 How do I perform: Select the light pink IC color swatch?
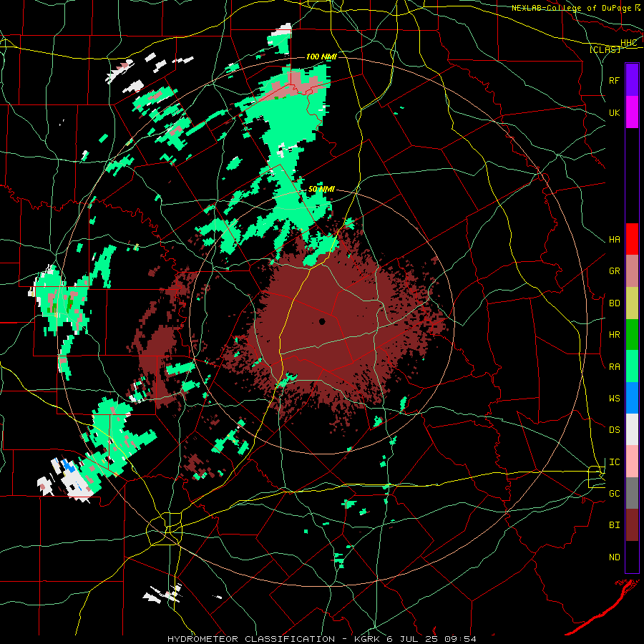[632, 462]
